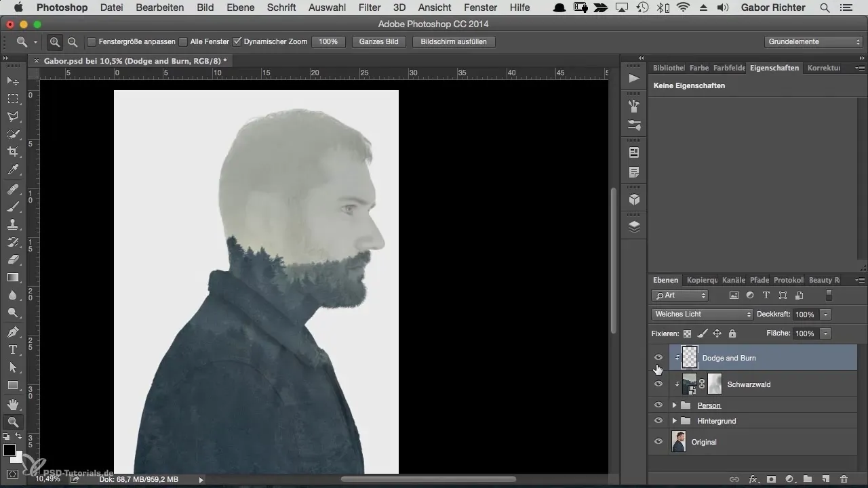Toggle the Fenstergröße anpassen checkbox

coord(92,41)
